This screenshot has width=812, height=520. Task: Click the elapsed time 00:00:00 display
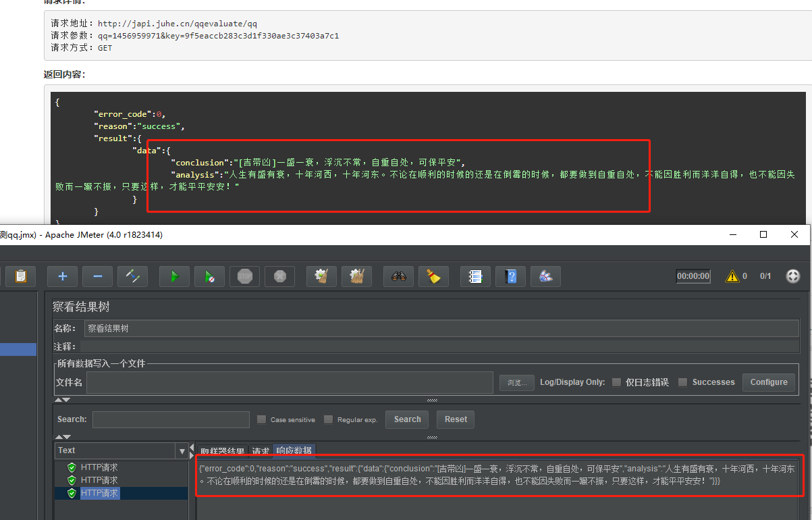point(693,276)
